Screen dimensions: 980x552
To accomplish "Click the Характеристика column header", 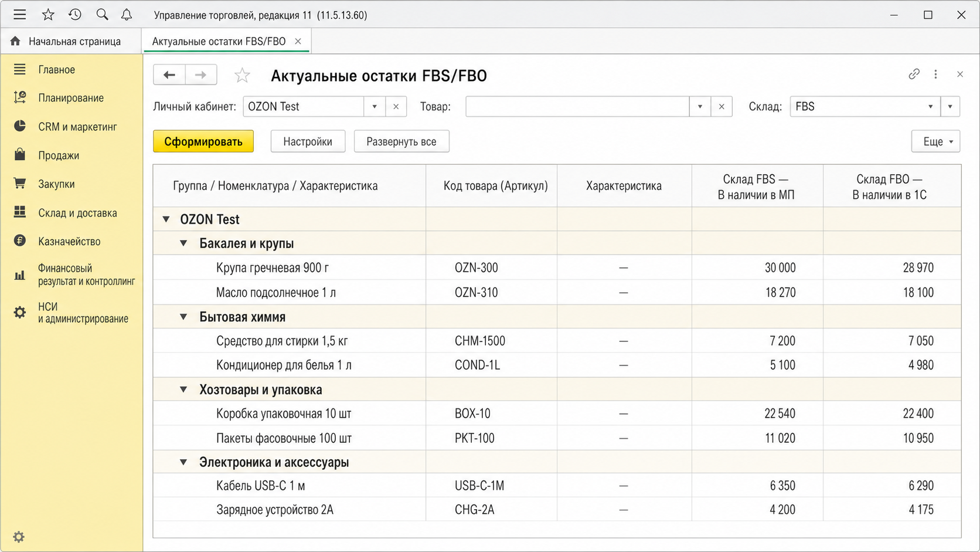I will pos(624,186).
